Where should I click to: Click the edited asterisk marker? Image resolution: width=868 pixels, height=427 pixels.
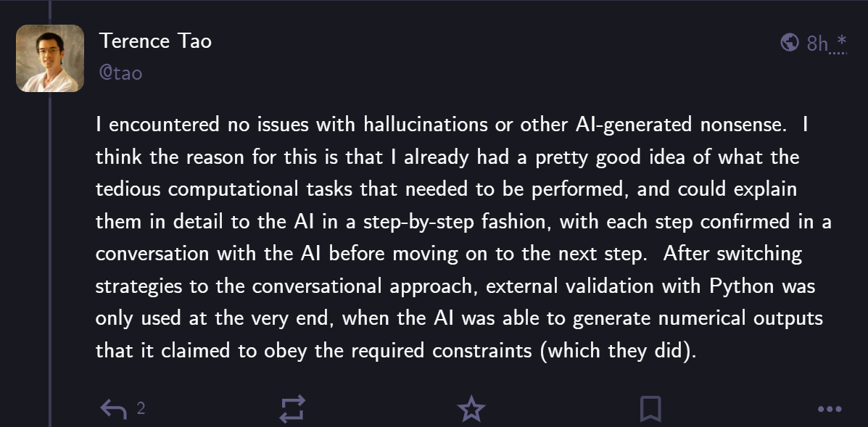click(x=838, y=41)
